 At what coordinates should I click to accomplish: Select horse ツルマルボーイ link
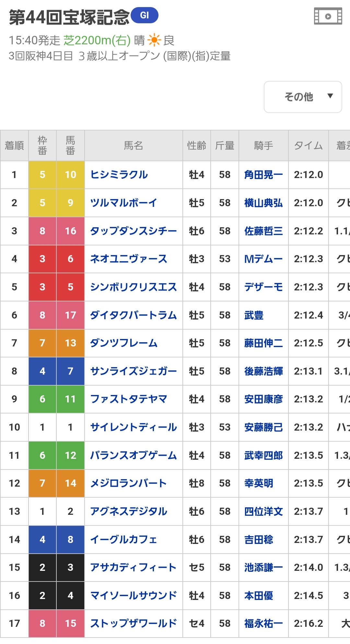click(x=123, y=203)
